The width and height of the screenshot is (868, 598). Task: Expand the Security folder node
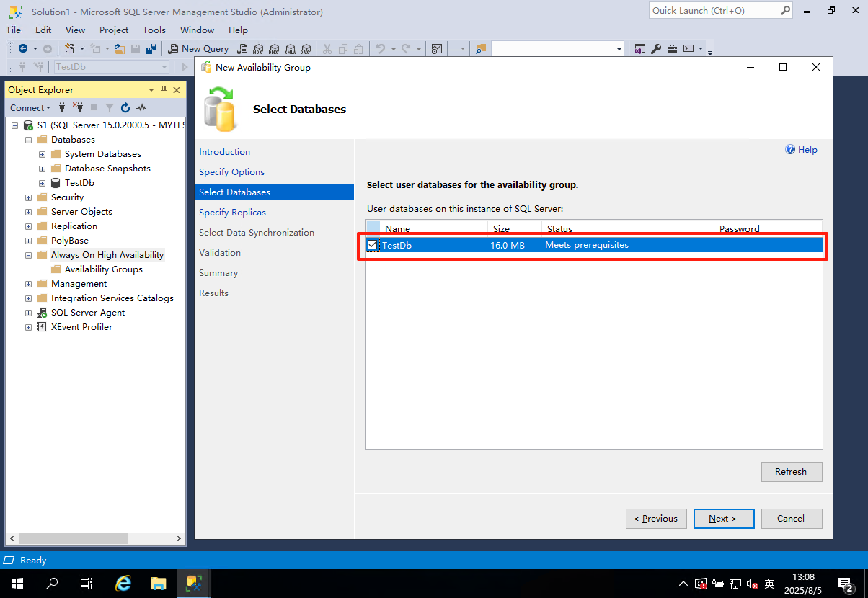(28, 197)
